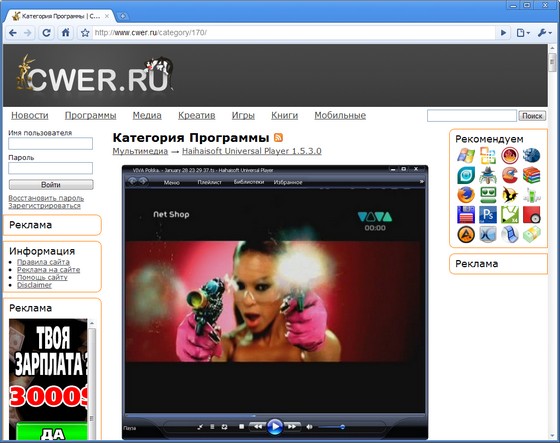The height and width of the screenshot is (443, 560).
Task: Click the volume slider in player screenshot
Action: pyautogui.click(x=332, y=427)
